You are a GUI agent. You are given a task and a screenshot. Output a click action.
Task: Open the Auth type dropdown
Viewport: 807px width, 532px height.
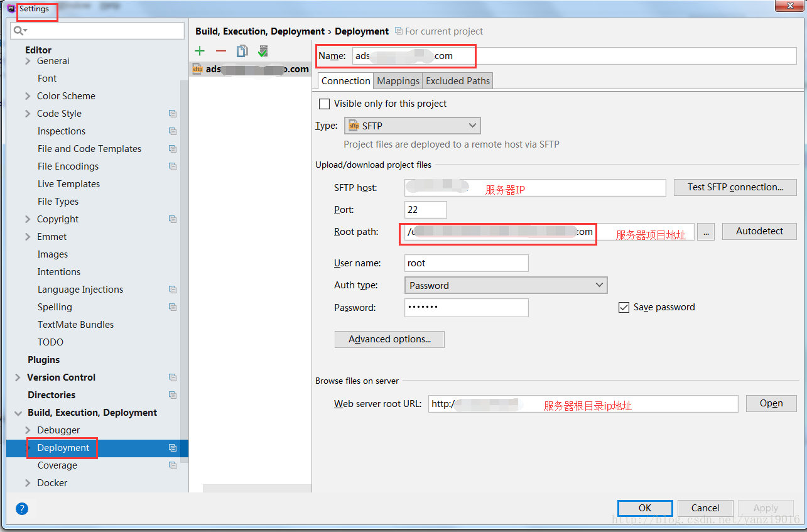pyautogui.click(x=506, y=285)
